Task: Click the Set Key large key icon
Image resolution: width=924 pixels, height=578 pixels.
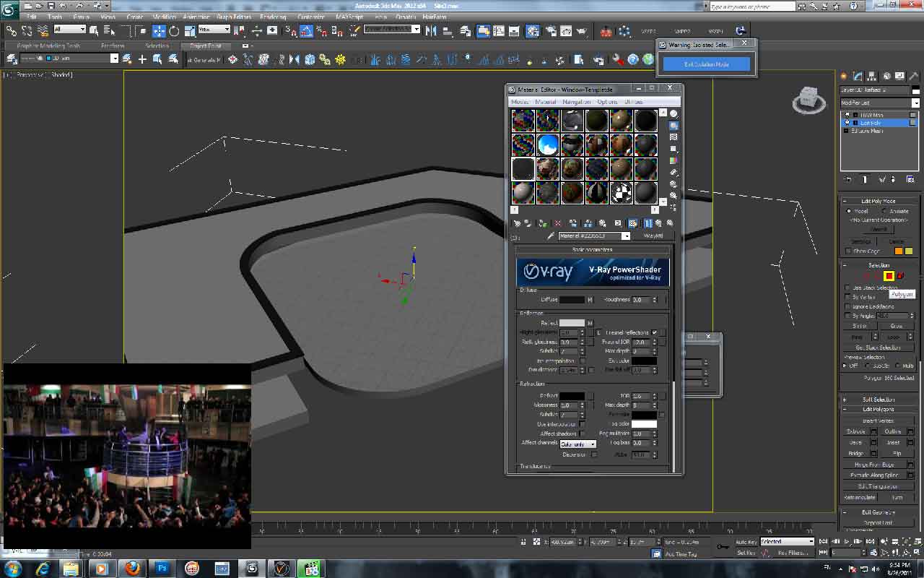Action: (723, 547)
